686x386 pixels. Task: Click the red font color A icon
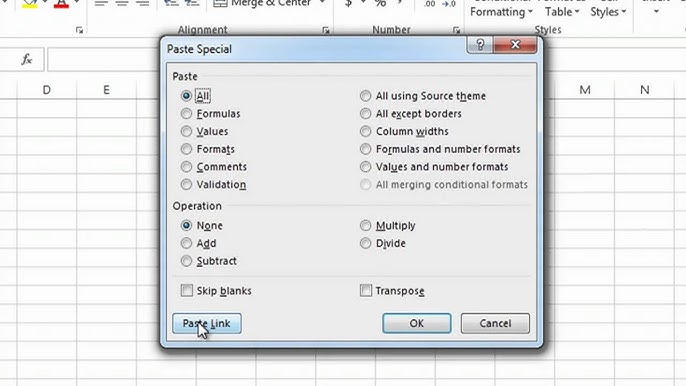61,4
